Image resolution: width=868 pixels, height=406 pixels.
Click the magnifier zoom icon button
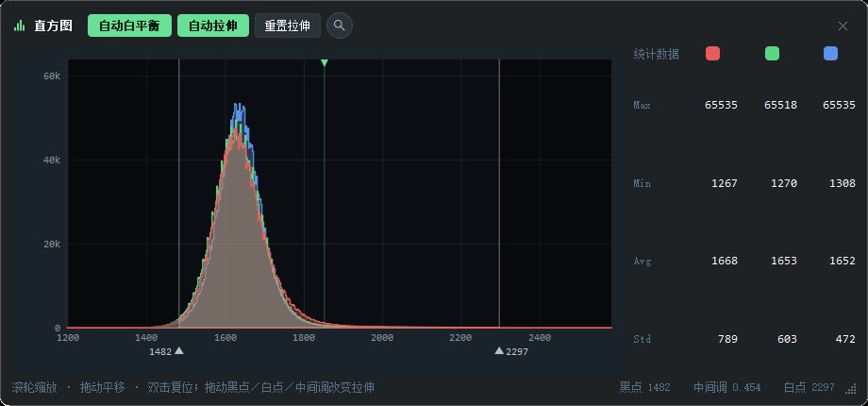(340, 25)
